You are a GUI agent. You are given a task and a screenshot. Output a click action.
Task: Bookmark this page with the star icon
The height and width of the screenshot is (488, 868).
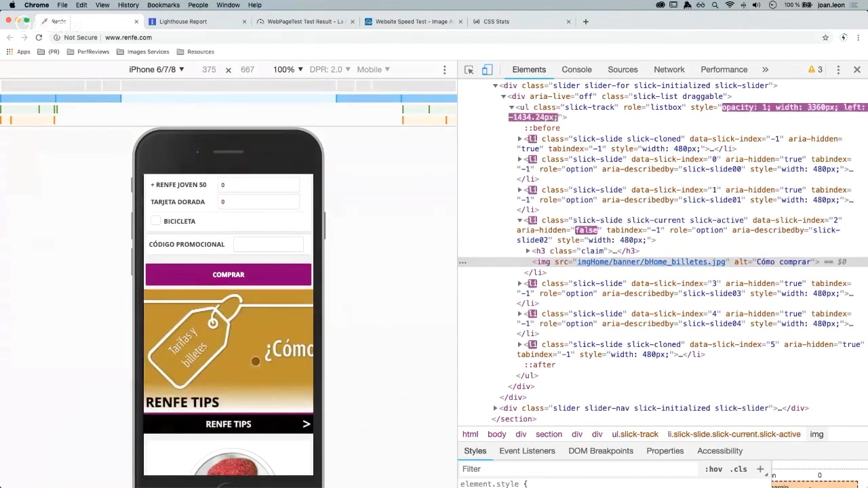(x=825, y=38)
